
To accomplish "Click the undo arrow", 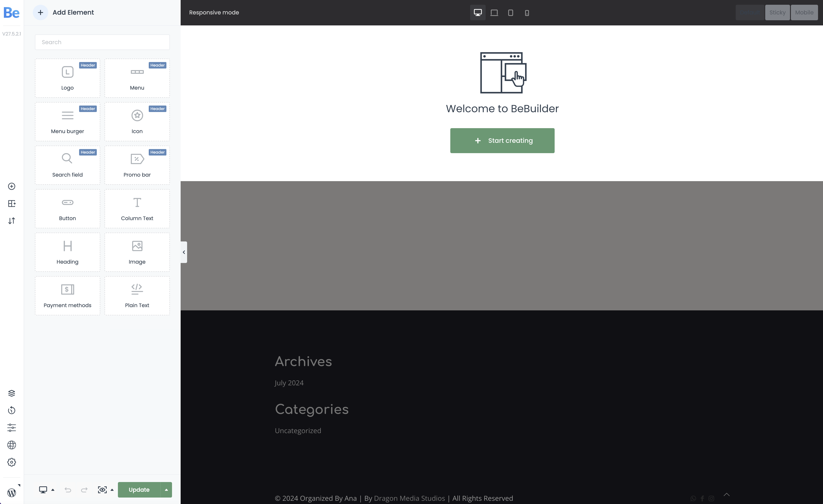I will click(68, 490).
